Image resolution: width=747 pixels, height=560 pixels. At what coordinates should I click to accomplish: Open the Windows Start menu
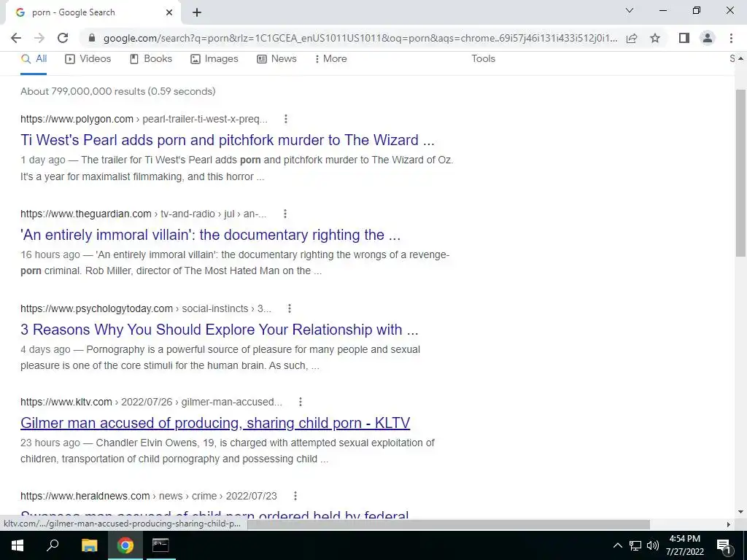[x=18, y=545]
